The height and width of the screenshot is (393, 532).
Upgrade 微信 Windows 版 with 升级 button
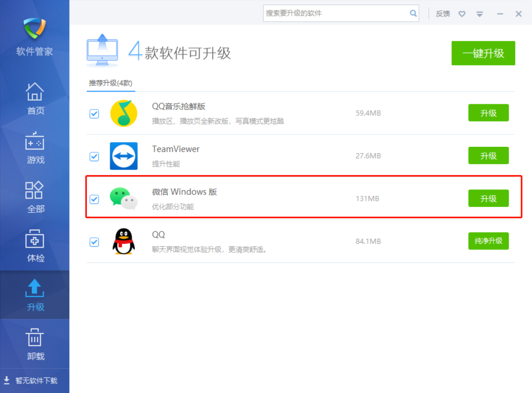pyautogui.click(x=488, y=198)
